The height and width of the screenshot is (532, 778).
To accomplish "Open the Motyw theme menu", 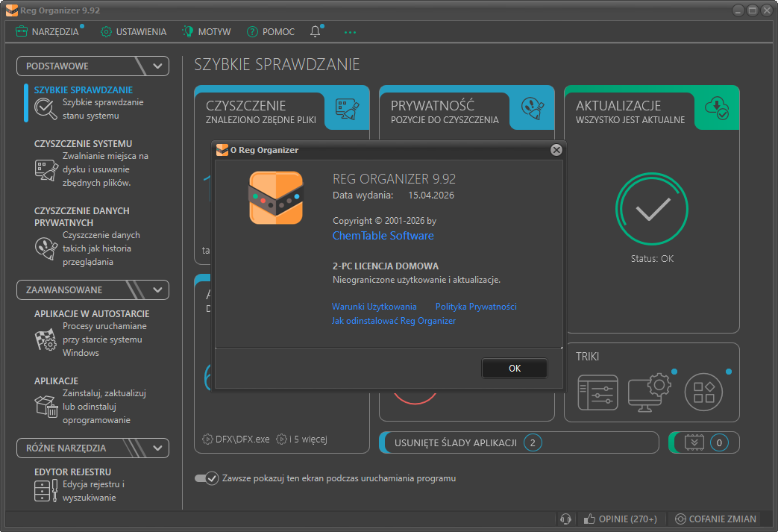I will 207,32.
